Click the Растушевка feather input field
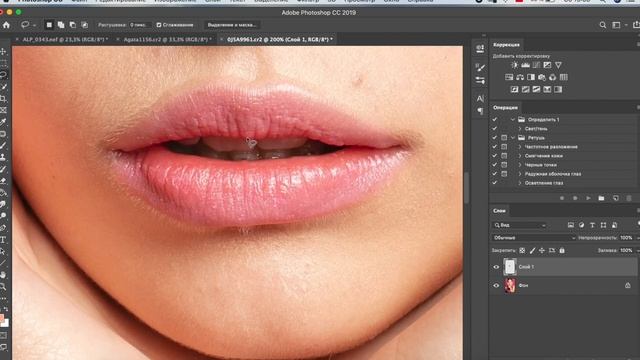Image resolution: width=640 pixels, height=360 pixels. click(x=140, y=25)
